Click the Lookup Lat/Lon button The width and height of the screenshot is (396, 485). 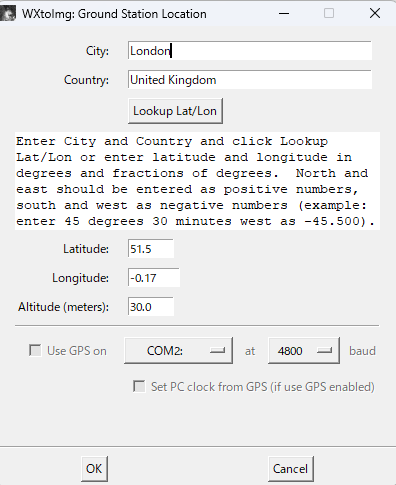tap(175, 111)
